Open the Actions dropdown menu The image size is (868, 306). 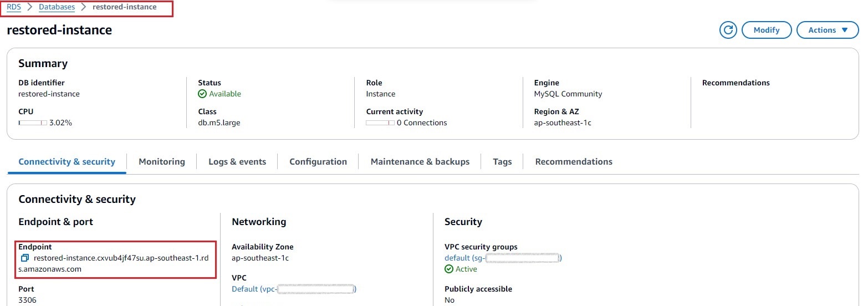[828, 30]
